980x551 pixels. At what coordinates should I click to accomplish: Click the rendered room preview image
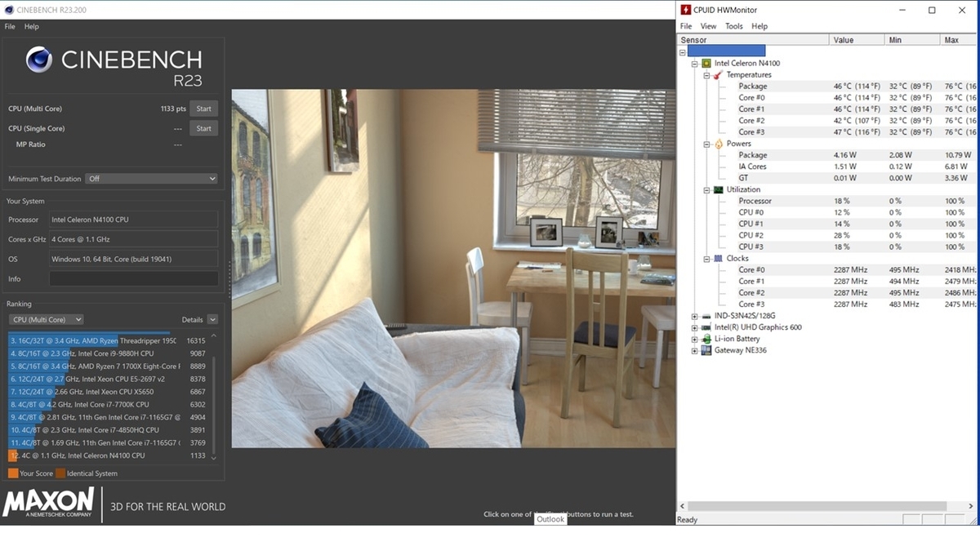453,269
